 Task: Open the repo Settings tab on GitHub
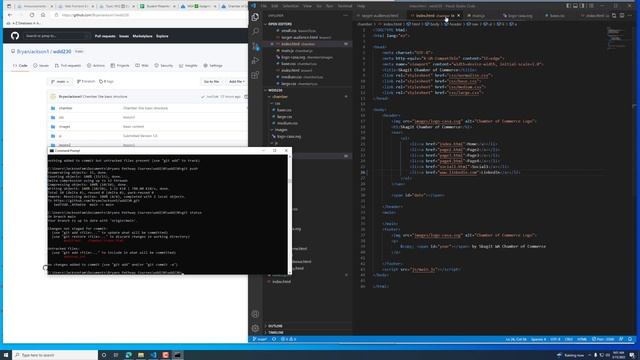pos(213,66)
